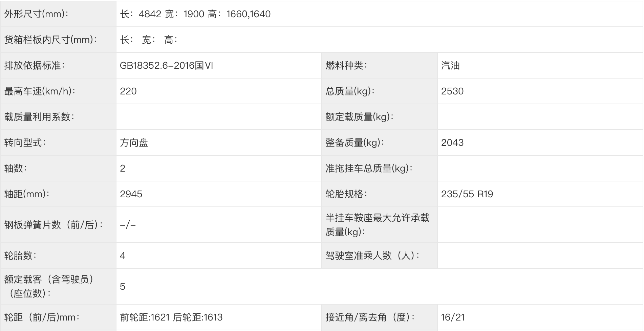Screen dimensions: 644x331
Task: Select the dimensions value 长：4842 宽：1900
Action: coord(162,14)
